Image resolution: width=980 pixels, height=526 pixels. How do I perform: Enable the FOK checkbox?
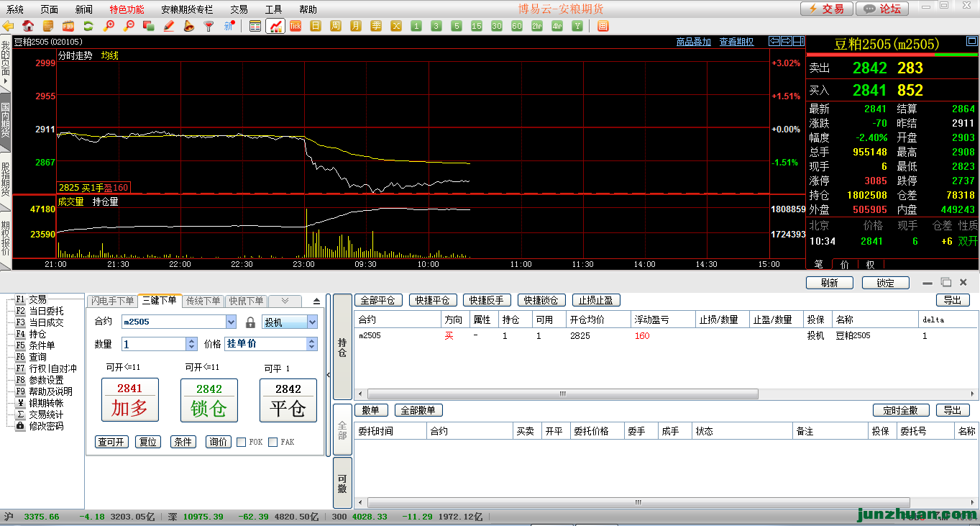241,442
